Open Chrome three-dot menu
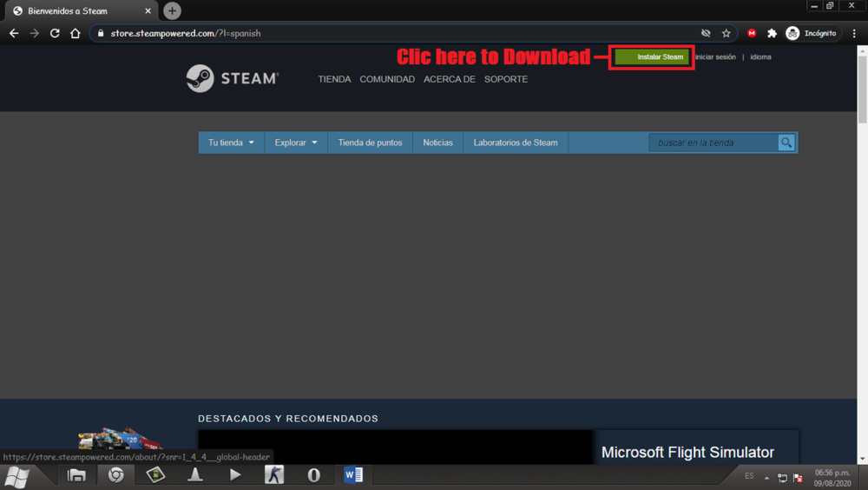Screen dimensions: 868x490 tap(854, 33)
